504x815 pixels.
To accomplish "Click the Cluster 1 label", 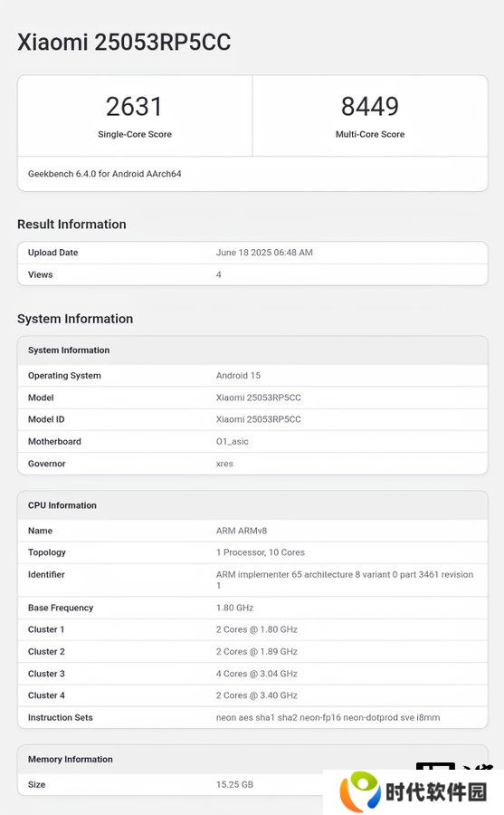I will [46, 629].
